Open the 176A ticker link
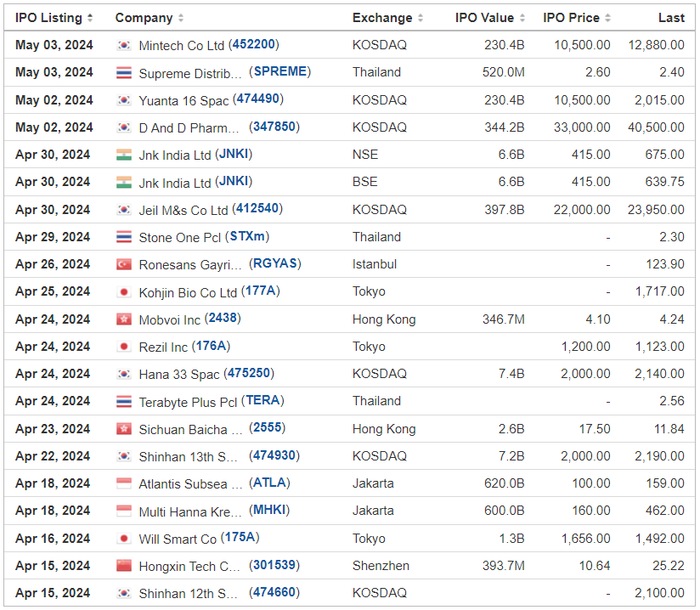Image resolution: width=700 pixels, height=610 pixels. click(211, 346)
